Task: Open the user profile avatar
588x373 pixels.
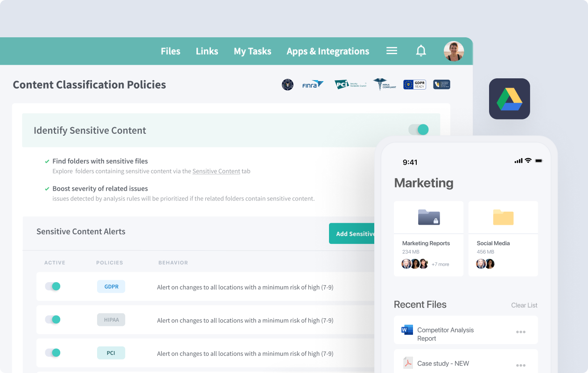Action: (x=454, y=51)
